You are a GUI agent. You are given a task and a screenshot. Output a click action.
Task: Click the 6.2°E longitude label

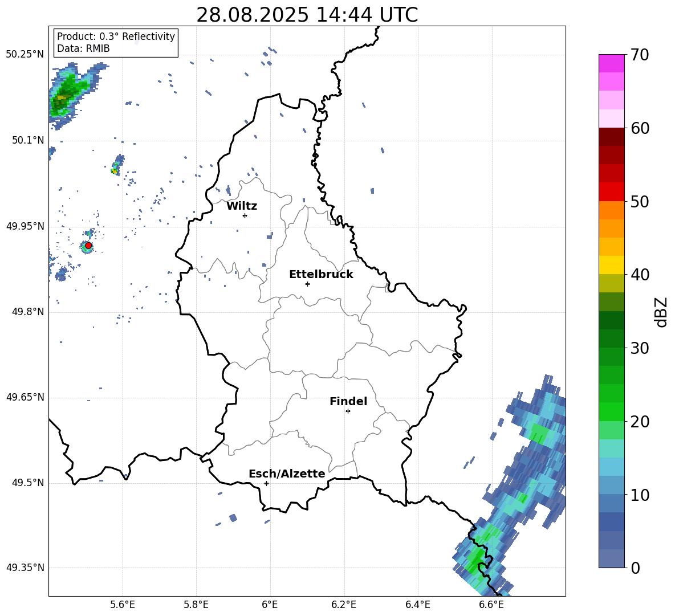point(344,605)
